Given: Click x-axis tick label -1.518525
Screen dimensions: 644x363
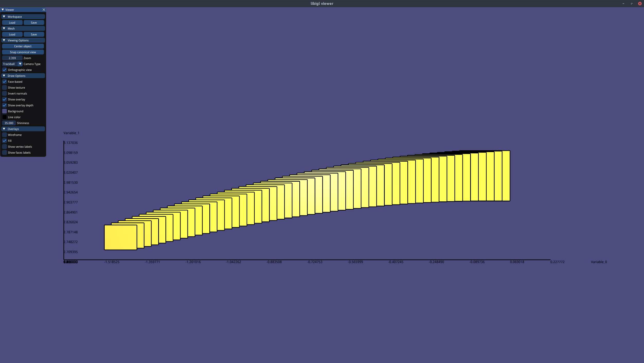Looking at the screenshot, I should [112, 262].
